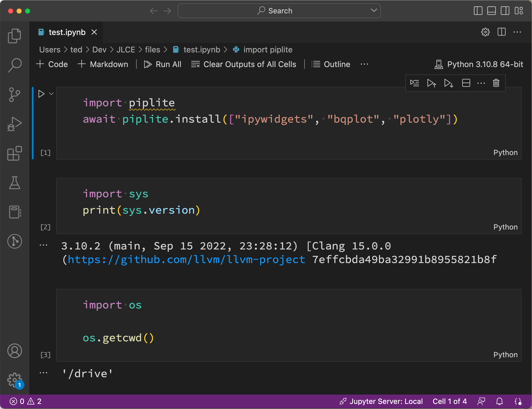
Task: Open the Testing flask view
Action: click(14, 183)
